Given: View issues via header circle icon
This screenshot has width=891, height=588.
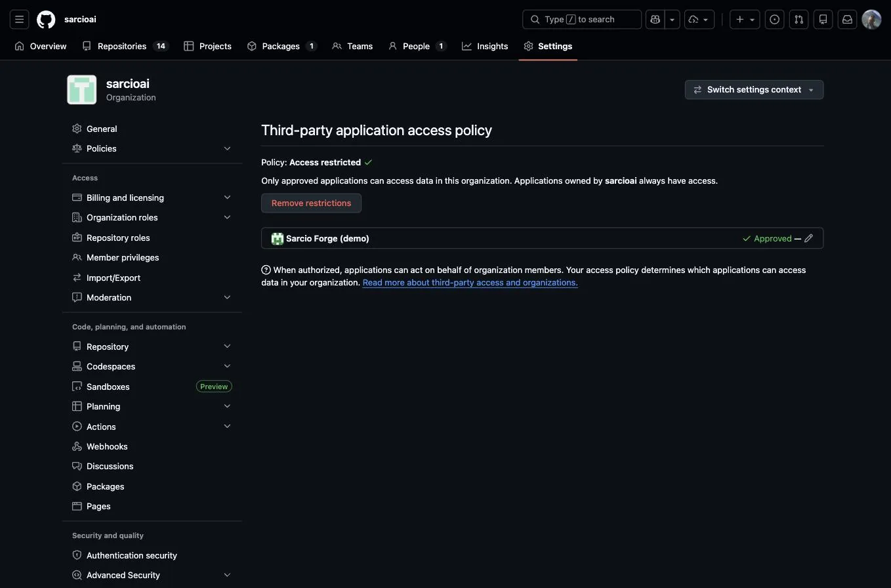Looking at the screenshot, I should (x=775, y=20).
